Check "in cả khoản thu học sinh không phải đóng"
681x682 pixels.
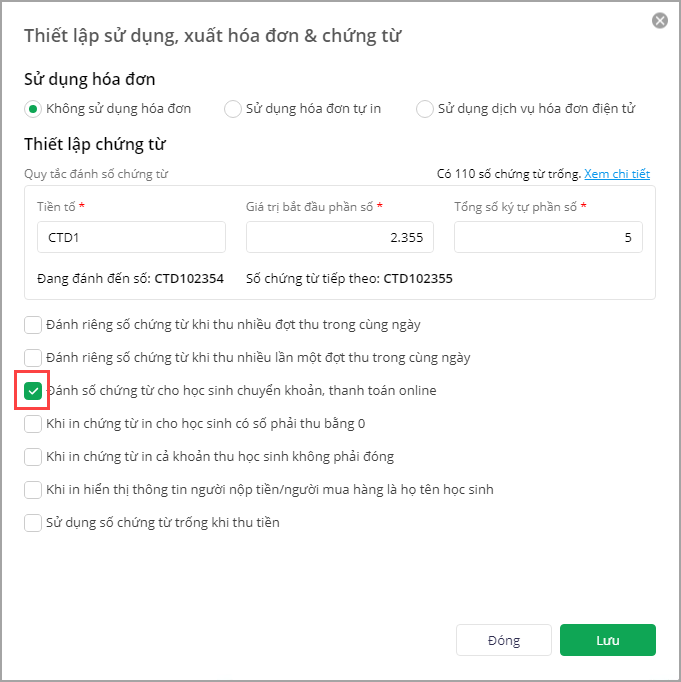pyautogui.click(x=33, y=456)
